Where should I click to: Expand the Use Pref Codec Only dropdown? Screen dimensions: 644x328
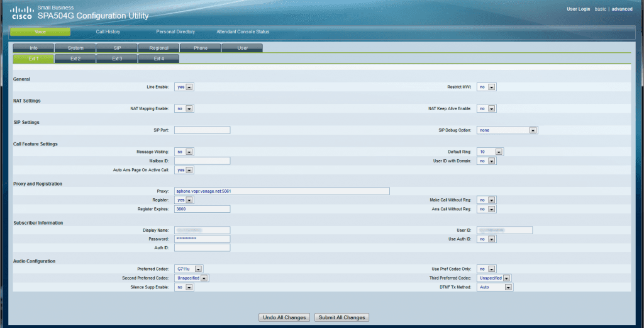point(487,269)
